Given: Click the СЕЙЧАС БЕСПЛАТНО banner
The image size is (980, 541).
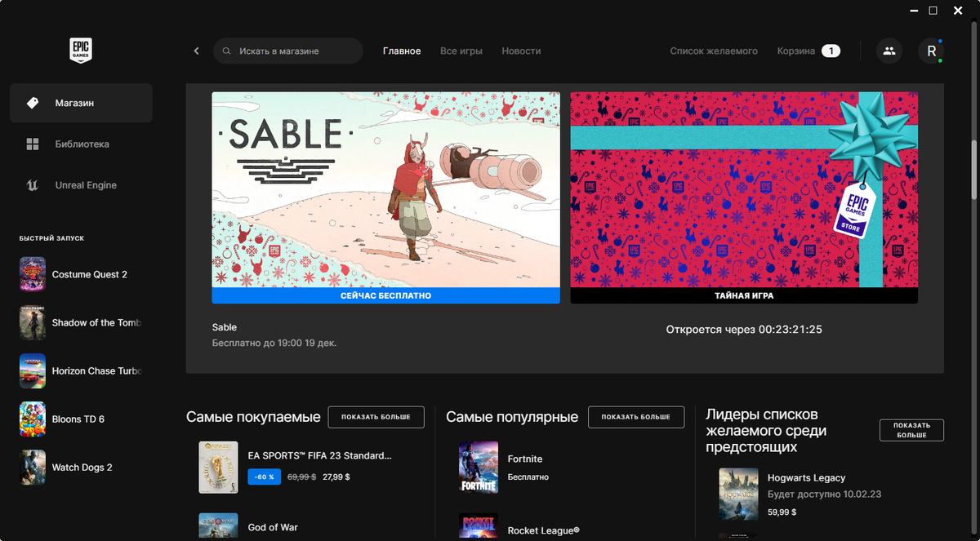Looking at the screenshot, I should pyautogui.click(x=385, y=295).
